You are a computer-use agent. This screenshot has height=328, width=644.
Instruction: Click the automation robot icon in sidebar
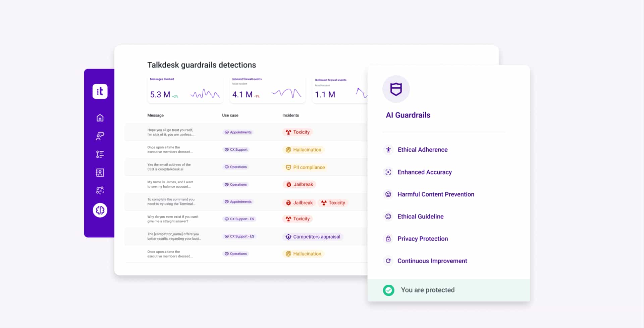(x=100, y=190)
